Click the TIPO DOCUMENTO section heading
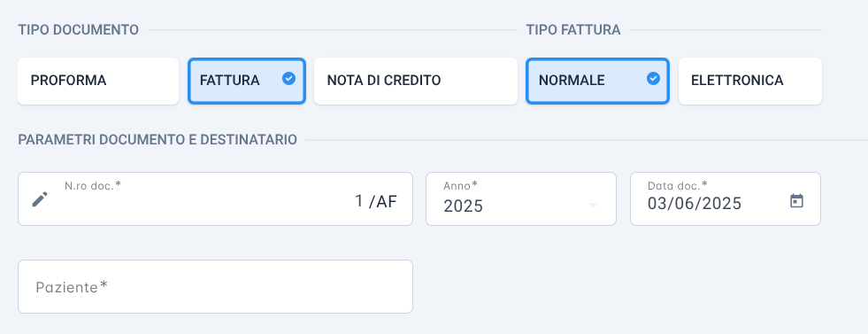Viewport: 868px width, 334px height. (x=78, y=30)
